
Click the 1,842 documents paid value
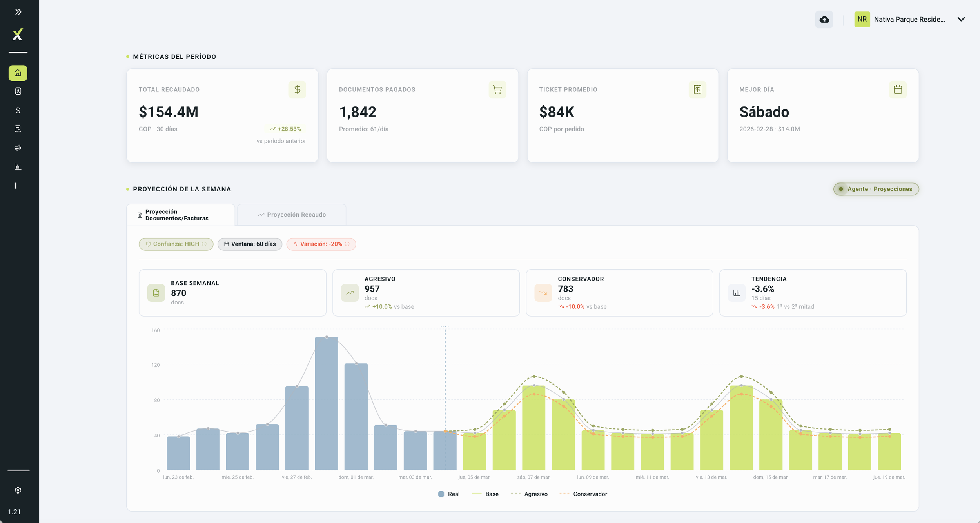358,112
